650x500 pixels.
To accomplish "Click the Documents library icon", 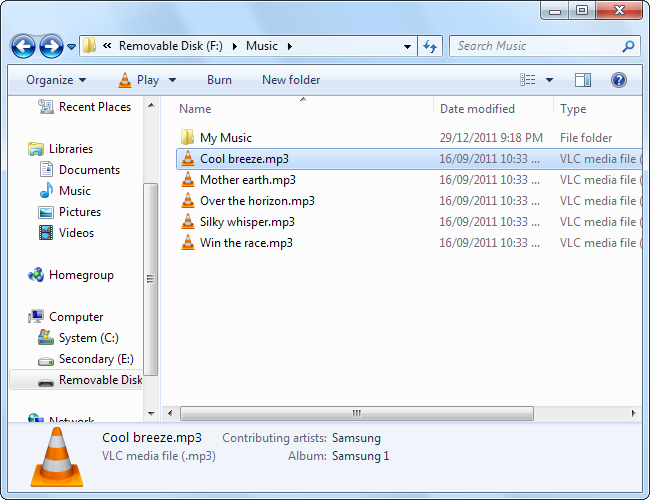I will [46, 169].
